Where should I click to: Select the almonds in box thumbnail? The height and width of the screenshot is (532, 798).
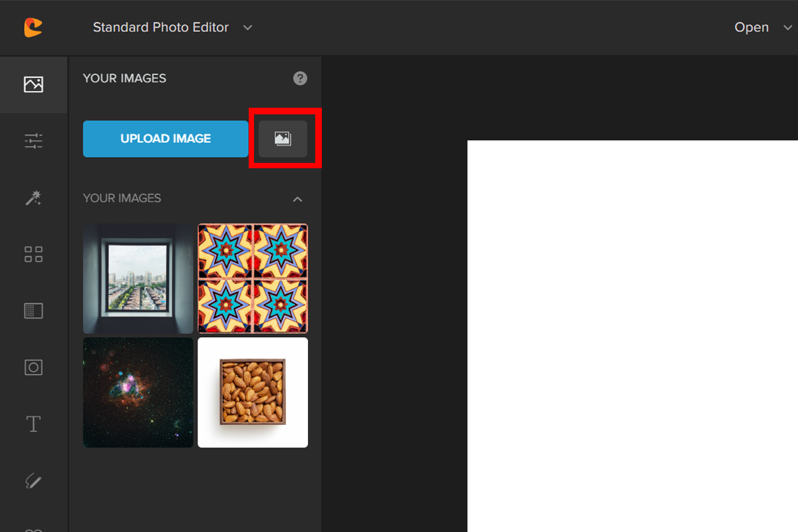coord(253,392)
